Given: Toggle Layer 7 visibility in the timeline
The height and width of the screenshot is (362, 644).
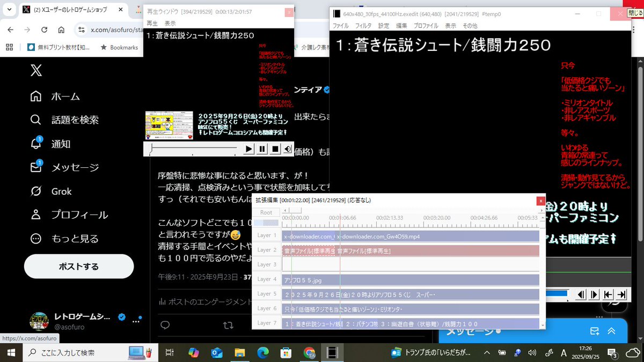Looking at the screenshot, I should (267, 323).
